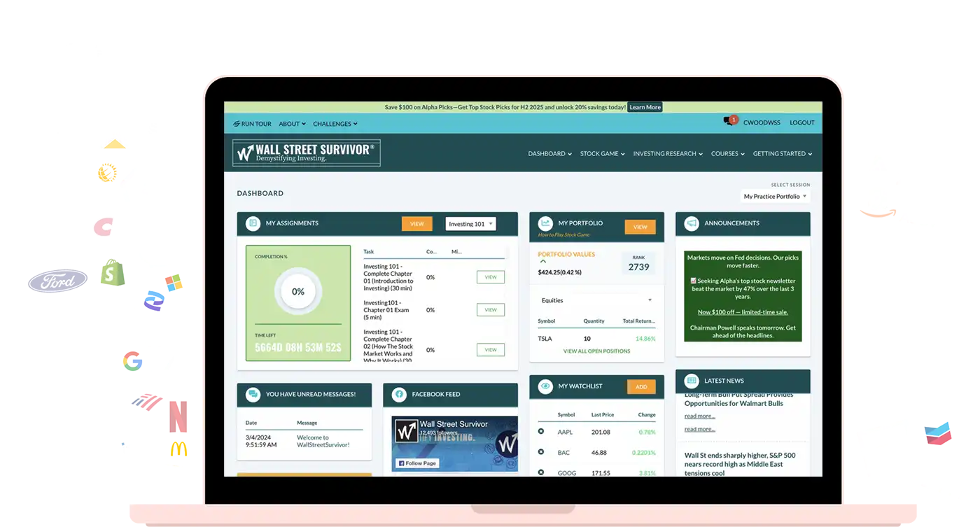
Task: Remove AAPL from watchlist with X icon
Action: pos(541,432)
